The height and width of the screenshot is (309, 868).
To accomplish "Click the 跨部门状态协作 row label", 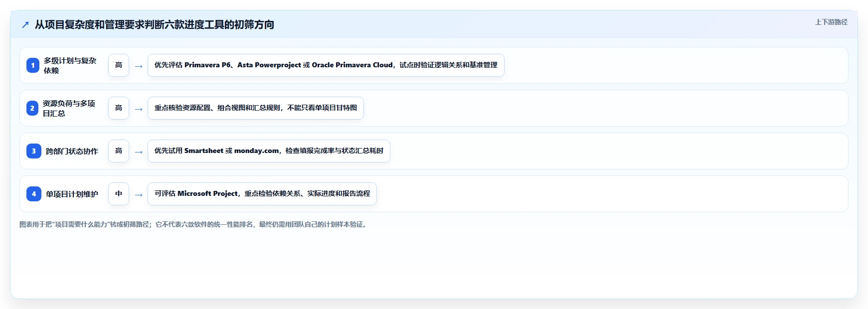I will point(72,151).
